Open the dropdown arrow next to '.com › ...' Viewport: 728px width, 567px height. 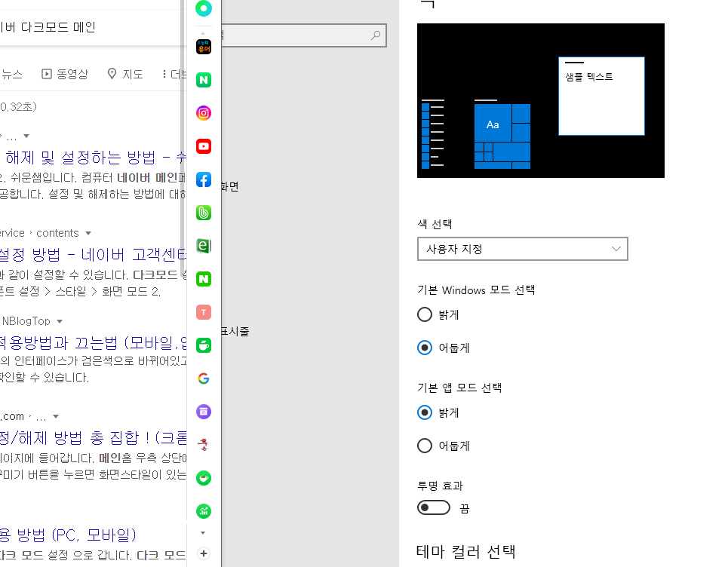point(56,416)
